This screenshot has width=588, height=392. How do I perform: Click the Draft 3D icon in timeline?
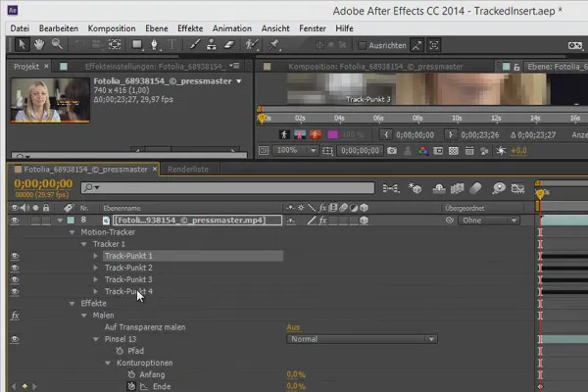416,188
